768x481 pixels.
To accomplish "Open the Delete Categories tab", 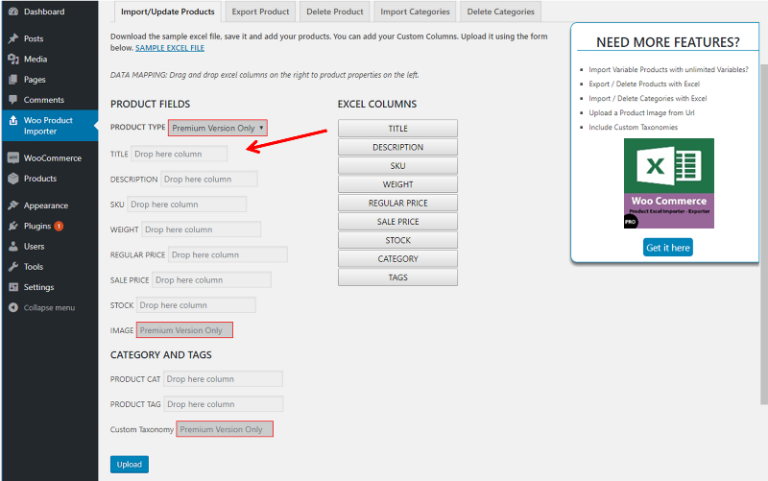I will click(501, 12).
